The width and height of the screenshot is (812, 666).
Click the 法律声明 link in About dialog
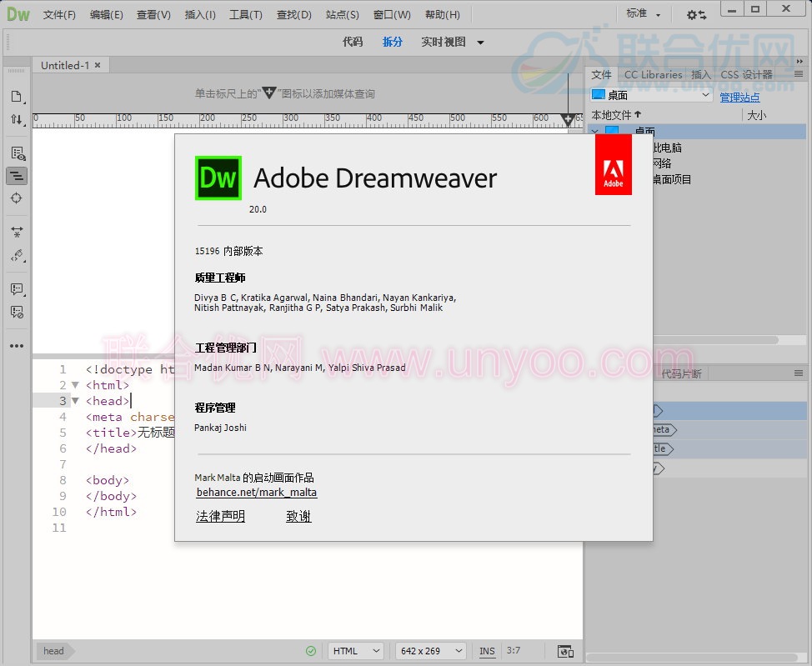point(220,517)
